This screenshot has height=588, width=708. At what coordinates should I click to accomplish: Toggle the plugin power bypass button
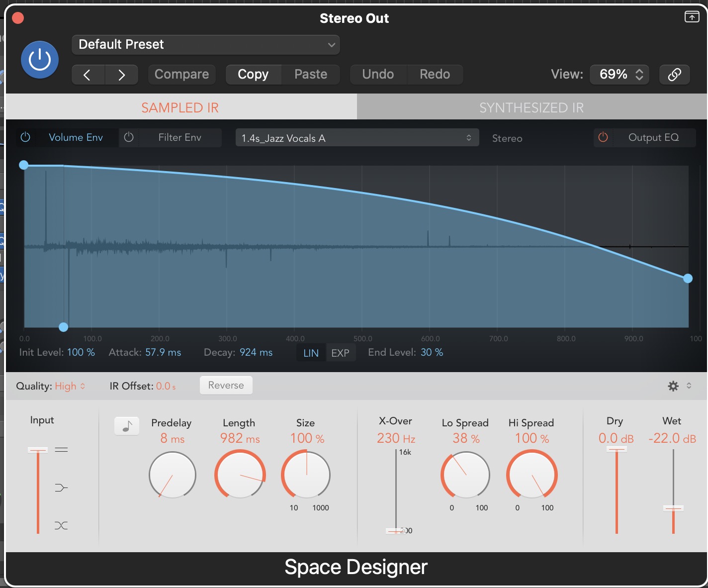click(40, 60)
